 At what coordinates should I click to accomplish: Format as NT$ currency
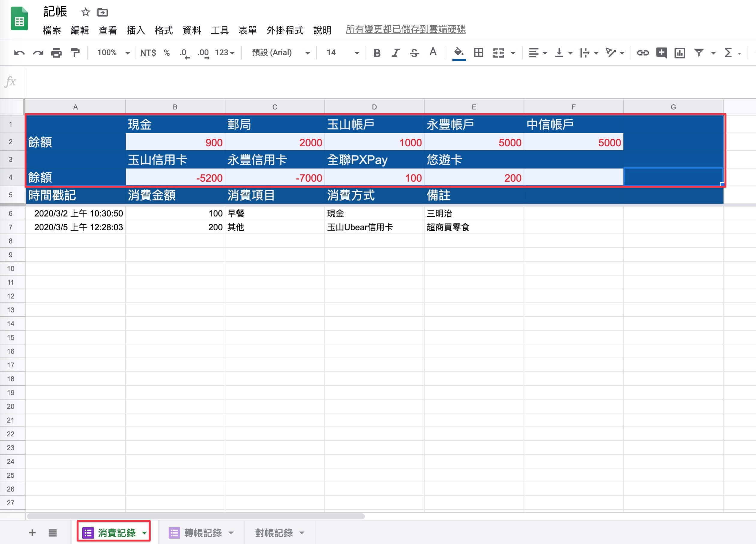coord(148,53)
